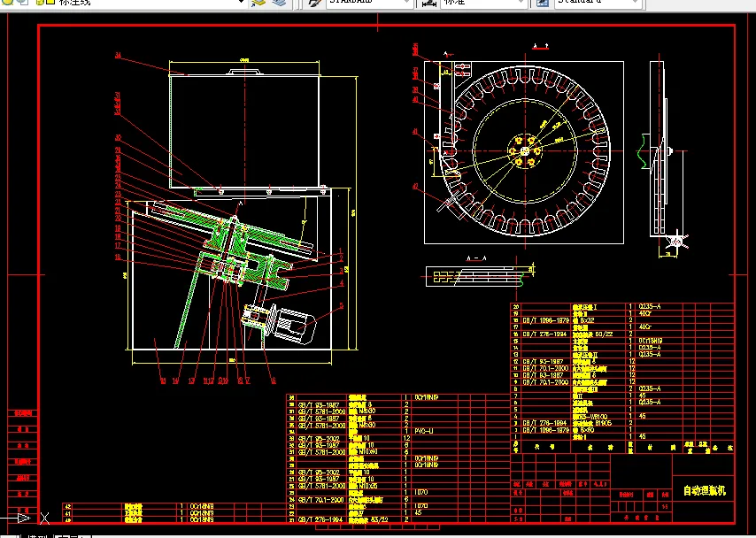Select part callout 34 near the cover
Image resolution: width=756 pixels, height=538 pixels.
pyautogui.click(x=118, y=56)
